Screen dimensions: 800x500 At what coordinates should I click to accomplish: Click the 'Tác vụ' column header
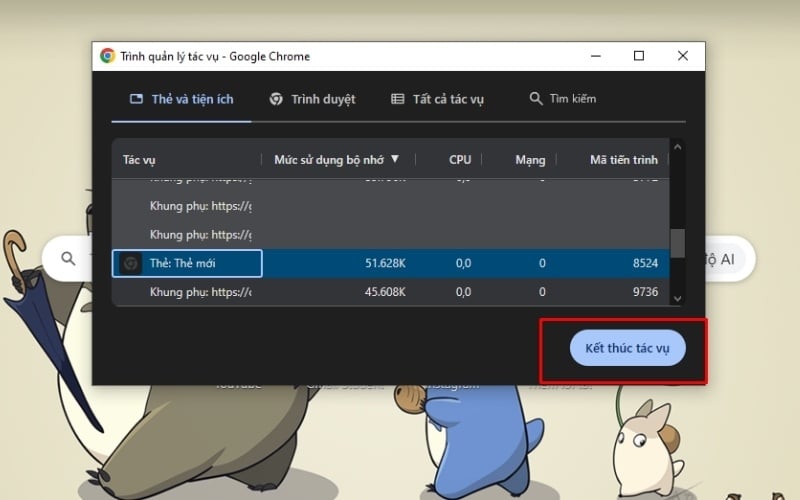click(x=139, y=160)
